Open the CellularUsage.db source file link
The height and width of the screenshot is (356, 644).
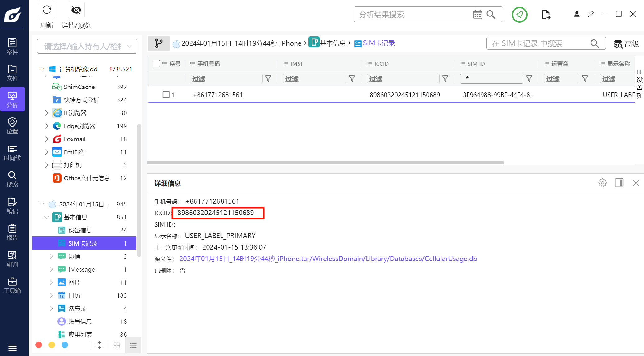(328, 259)
